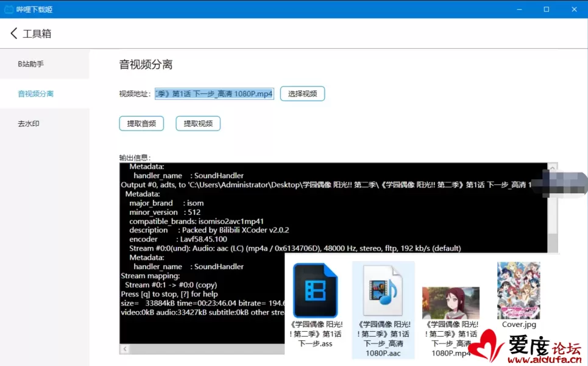Click the 提取视频 button
Screen dimensions: 588x366
(x=198, y=123)
